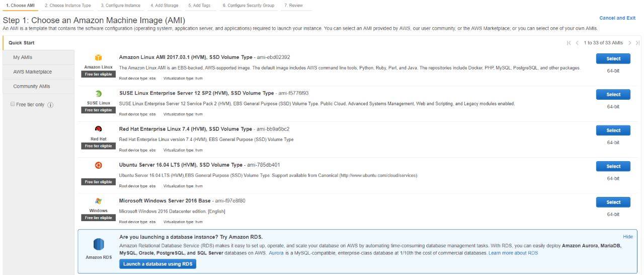Click the Amazon Linux orange box icon

coord(99,58)
